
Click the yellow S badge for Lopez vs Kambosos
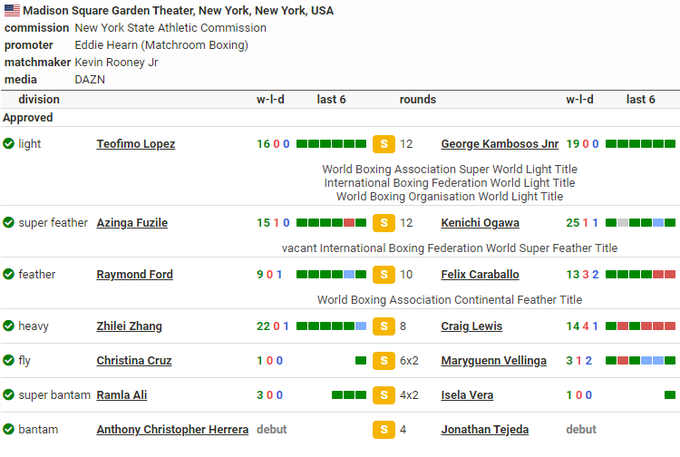click(383, 144)
